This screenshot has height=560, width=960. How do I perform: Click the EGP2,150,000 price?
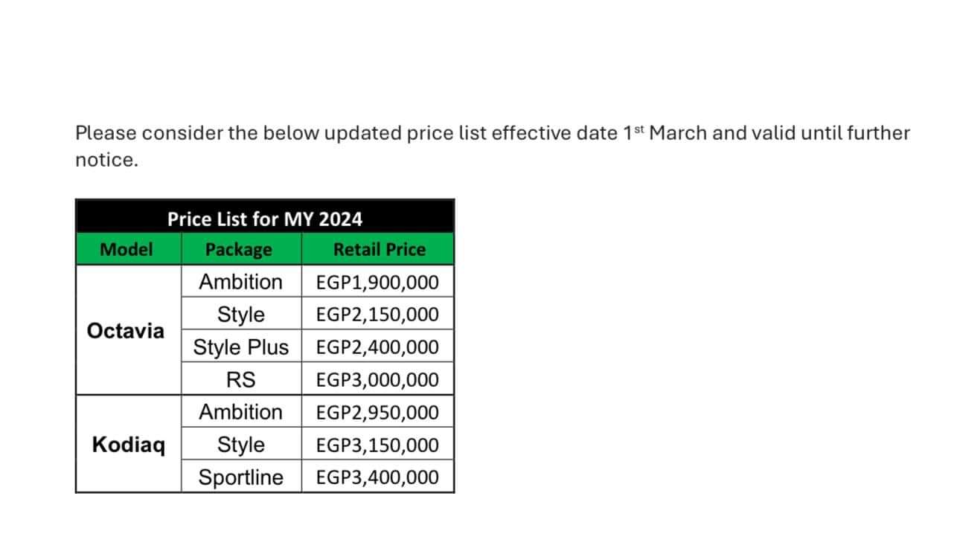377,315
